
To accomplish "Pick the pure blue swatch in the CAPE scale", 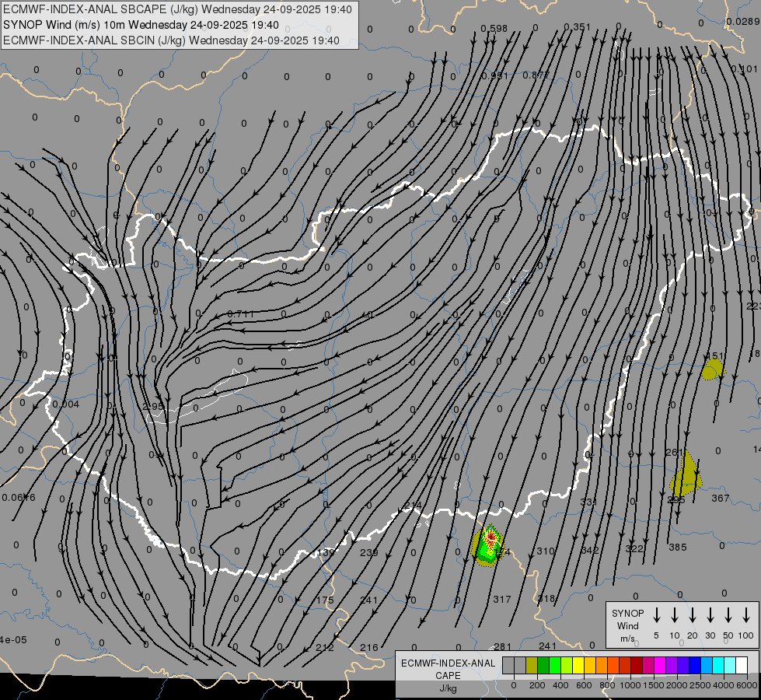I will coord(695,665).
